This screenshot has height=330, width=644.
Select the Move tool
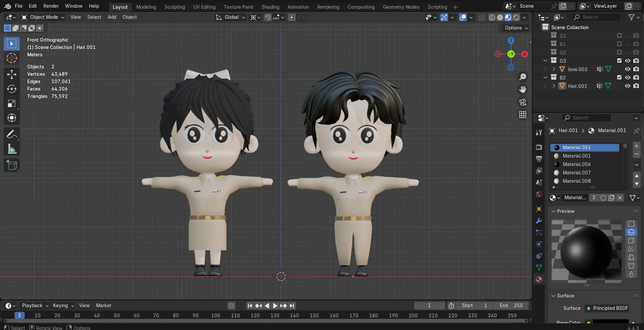click(x=12, y=74)
